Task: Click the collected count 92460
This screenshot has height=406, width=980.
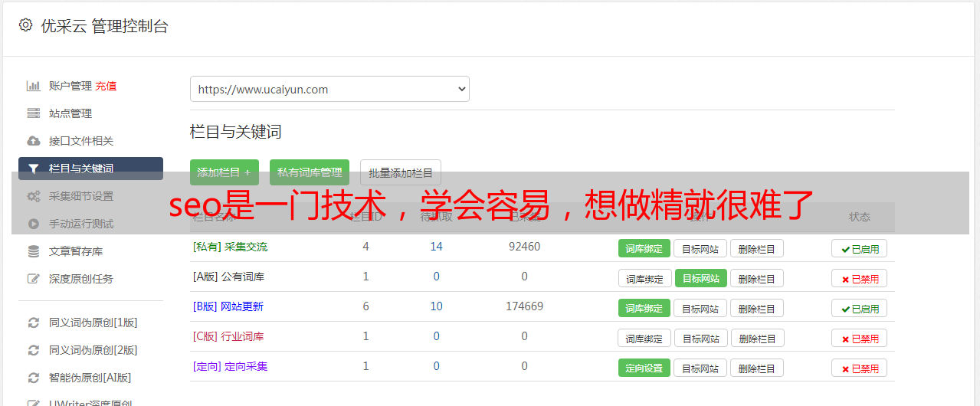Action: pos(524,247)
